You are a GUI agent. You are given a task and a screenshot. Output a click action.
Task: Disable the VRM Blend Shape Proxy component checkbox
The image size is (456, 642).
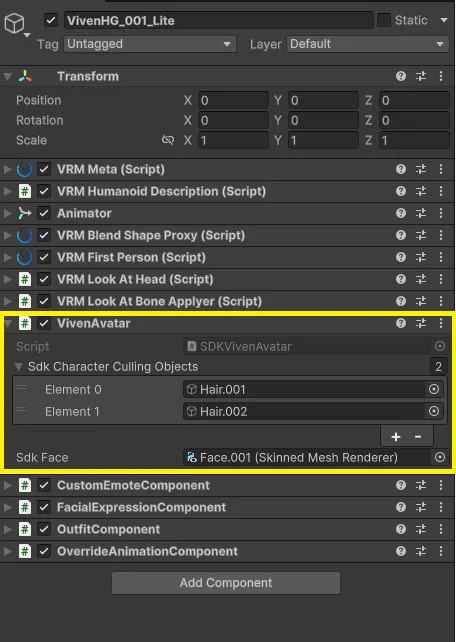(44, 235)
